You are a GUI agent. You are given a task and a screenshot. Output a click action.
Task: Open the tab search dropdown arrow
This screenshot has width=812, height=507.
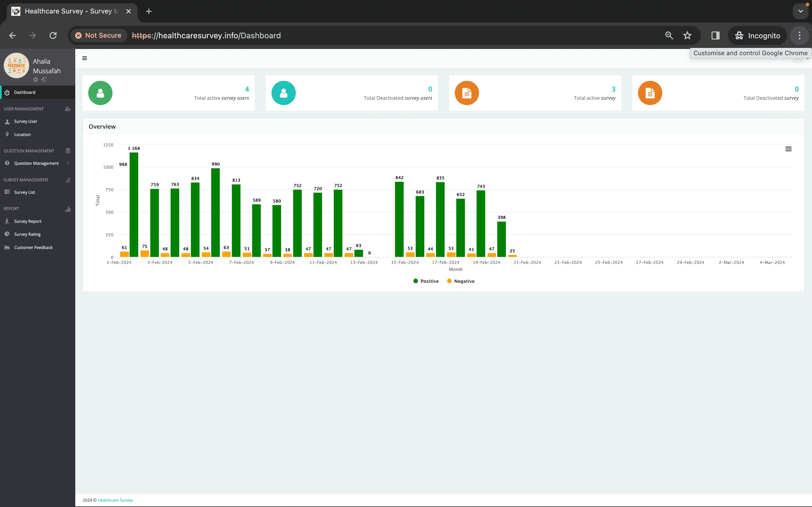pyautogui.click(x=800, y=11)
